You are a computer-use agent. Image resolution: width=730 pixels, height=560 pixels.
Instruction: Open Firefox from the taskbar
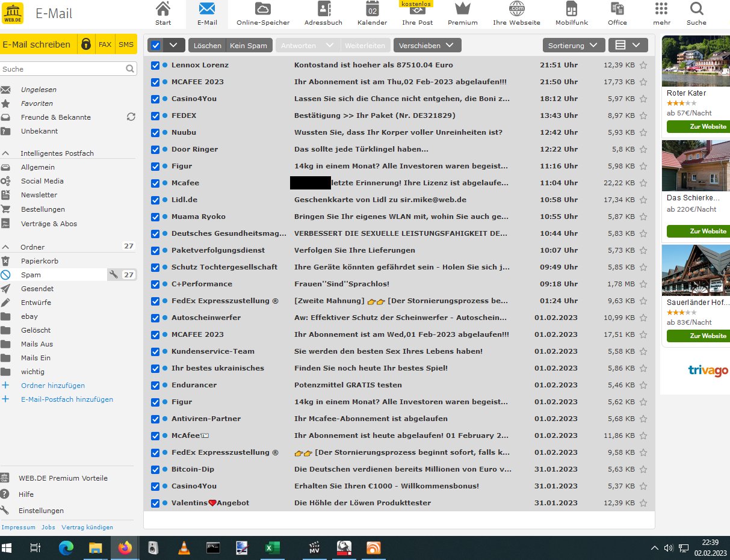pyautogui.click(x=125, y=547)
